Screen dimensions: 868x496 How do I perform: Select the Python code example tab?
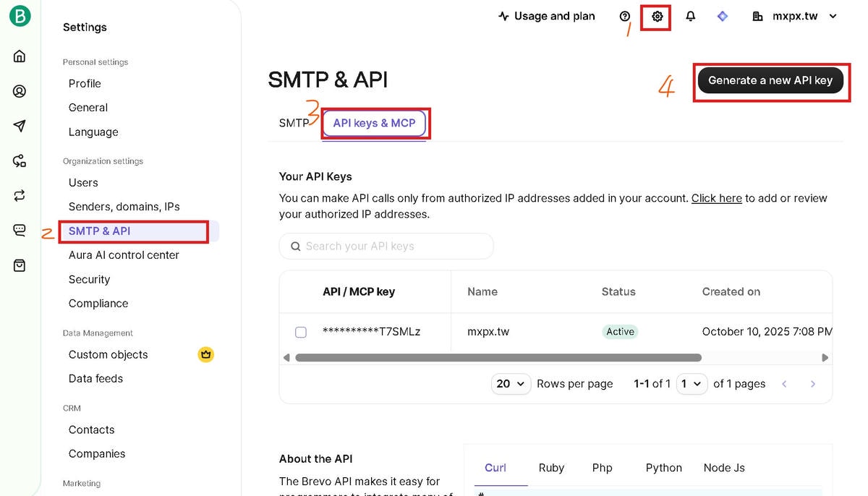click(x=663, y=468)
